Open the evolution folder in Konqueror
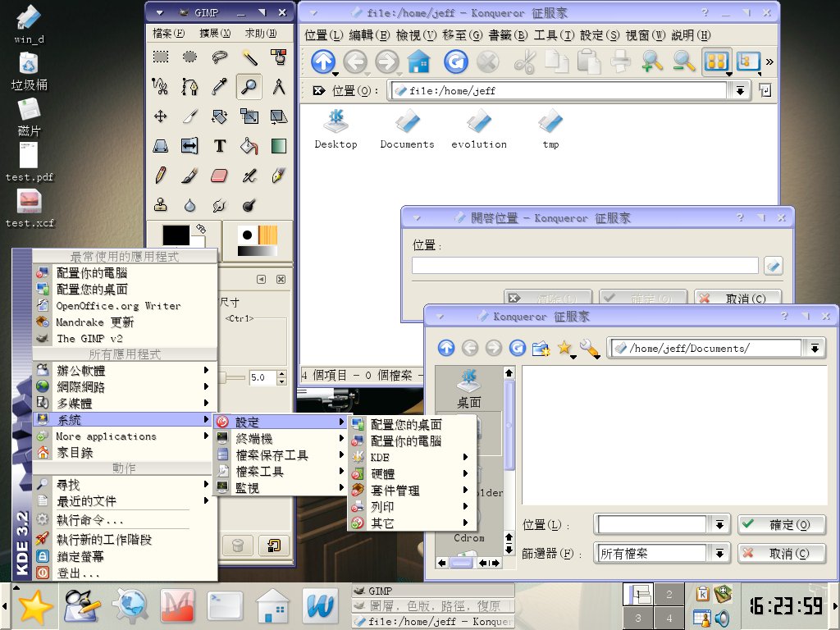The height and width of the screenshot is (630, 840). click(x=479, y=129)
